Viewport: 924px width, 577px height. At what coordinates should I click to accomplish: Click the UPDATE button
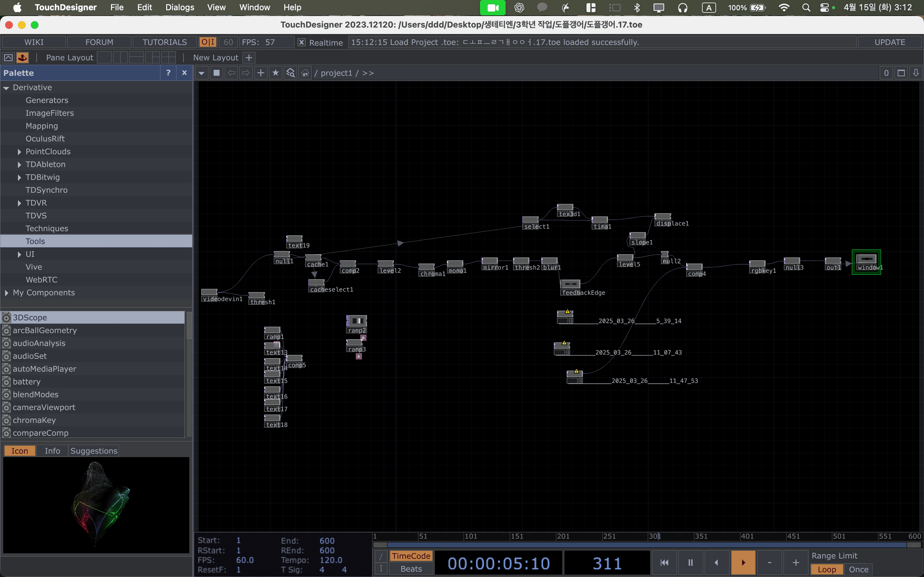coord(889,42)
